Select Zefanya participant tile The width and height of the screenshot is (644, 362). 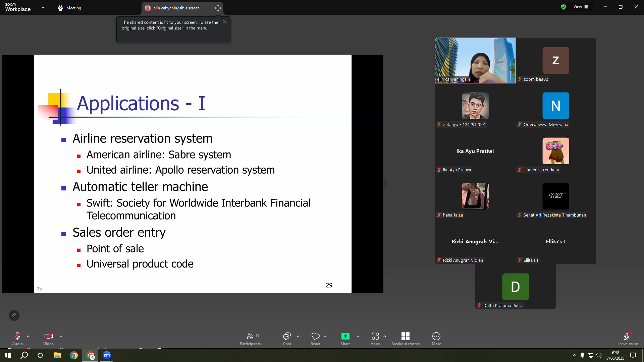tap(475, 106)
